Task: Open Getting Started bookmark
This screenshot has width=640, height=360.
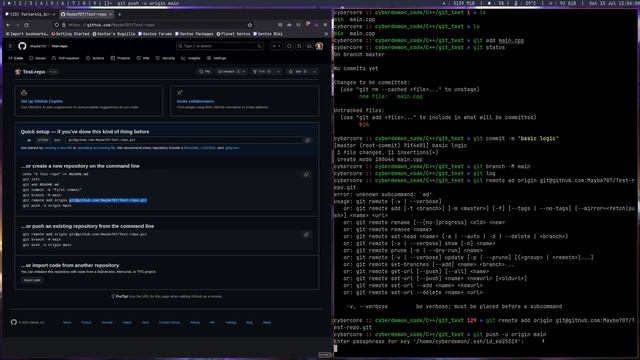Action: tap(70, 34)
